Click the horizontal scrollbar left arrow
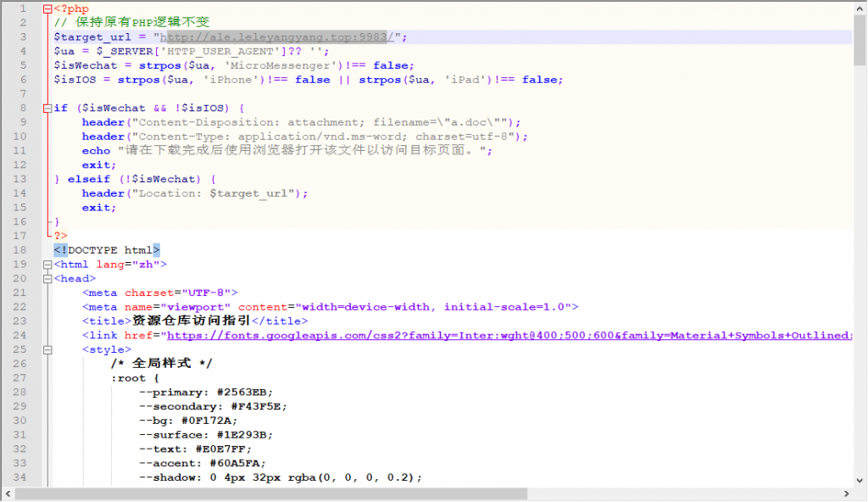The width and height of the screenshot is (868, 502). tap(8, 494)
